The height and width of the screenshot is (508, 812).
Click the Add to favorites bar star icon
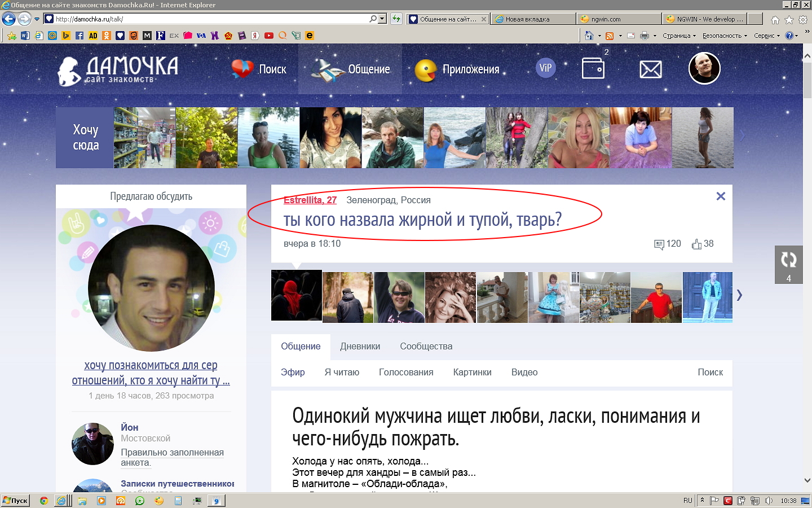pos(12,36)
